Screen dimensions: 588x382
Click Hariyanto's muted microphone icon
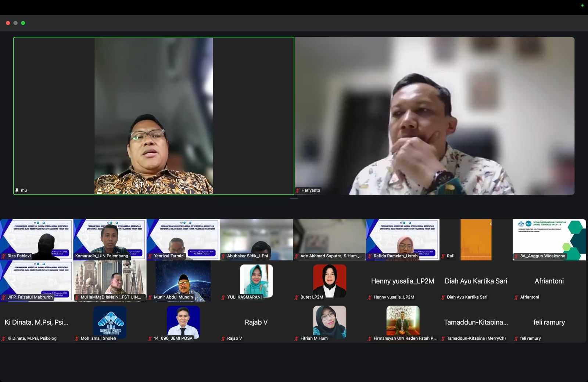point(298,190)
